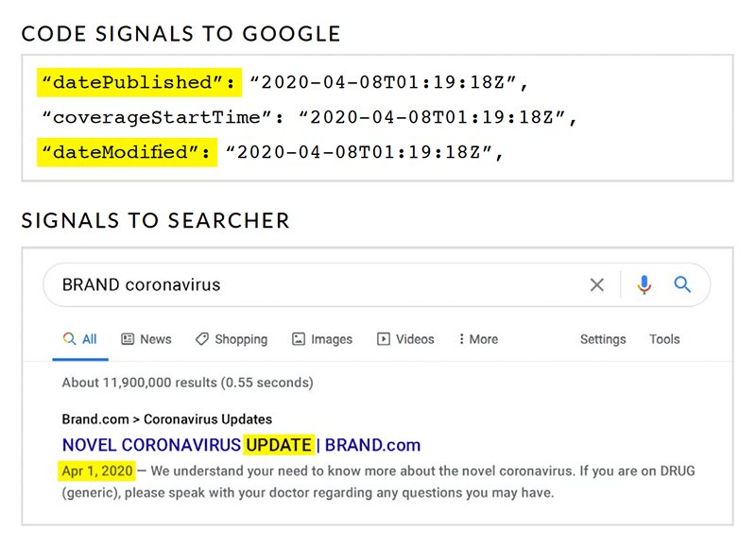Switch to the Images tab
The height and width of the screenshot is (547, 756).
point(322,339)
